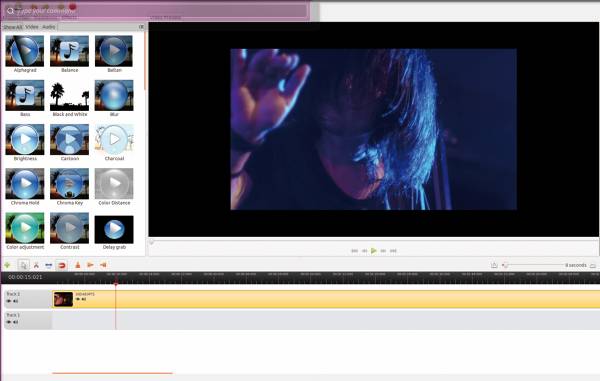Skip to the end of the video
The width and height of the screenshot is (600, 381).
(393, 251)
